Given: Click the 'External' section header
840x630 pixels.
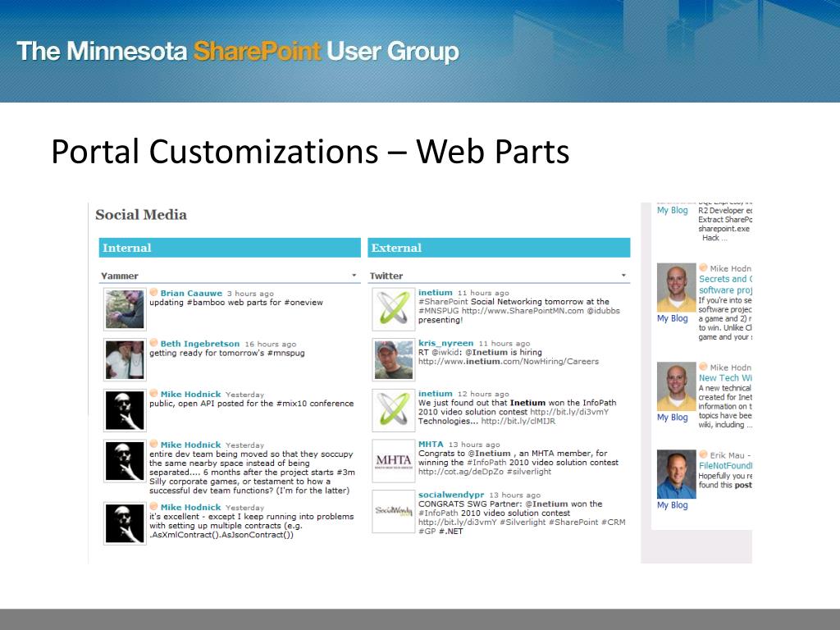Looking at the screenshot, I should [499, 248].
